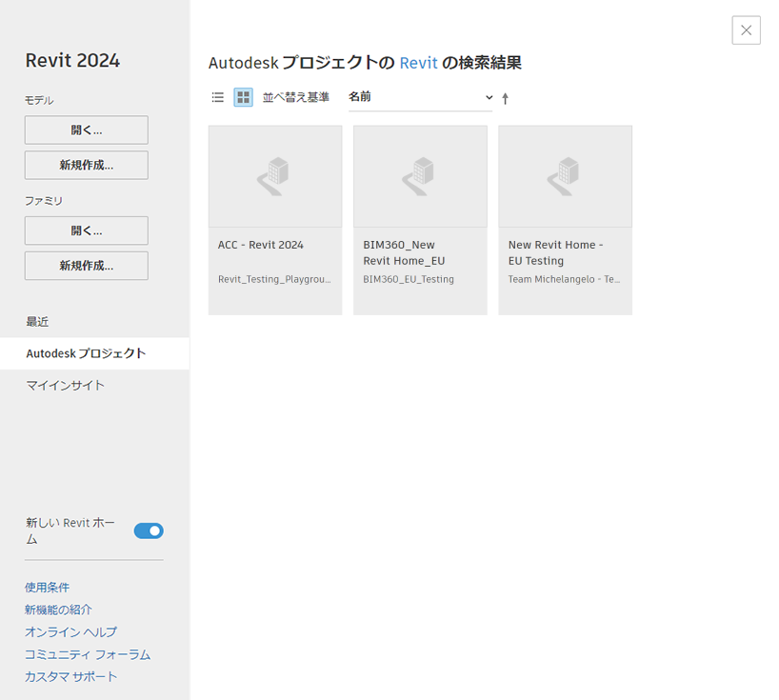The height and width of the screenshot is (700, 779).
Task: Open the オンライン ヘルプ link
Action: coord(71,632)
